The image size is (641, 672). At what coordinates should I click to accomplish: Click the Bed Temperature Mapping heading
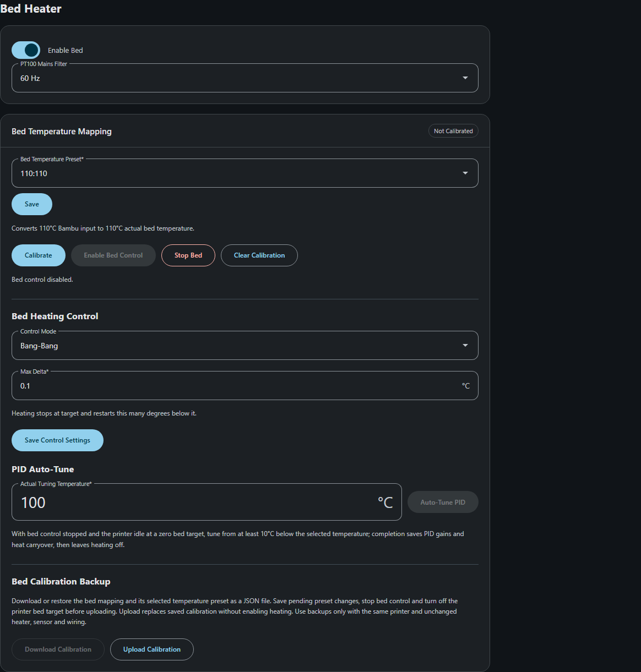62,132
